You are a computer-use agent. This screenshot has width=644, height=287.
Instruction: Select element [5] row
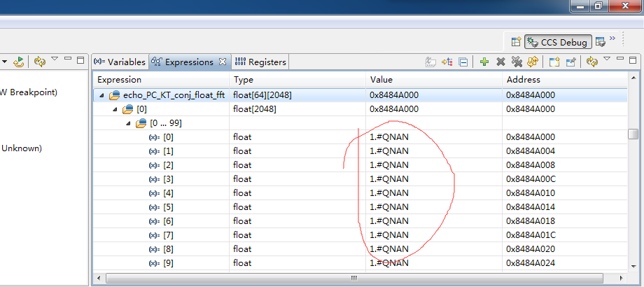(x=360, y=207)
